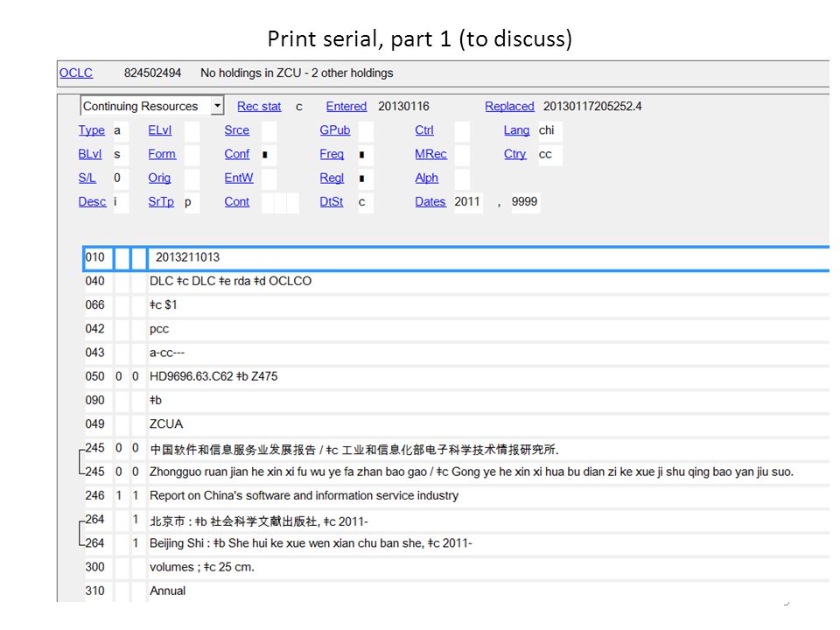Edit the Dates end value 9999

[x=526, y=202]
